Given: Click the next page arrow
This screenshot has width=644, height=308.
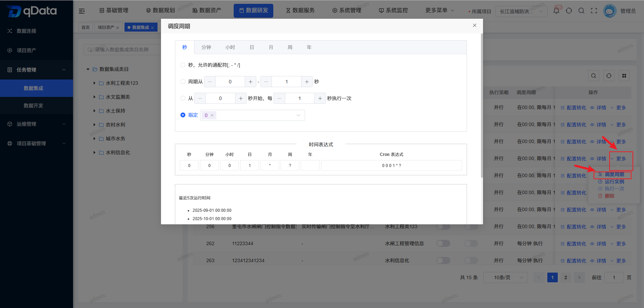Looking at the screenshot, I should 579,277.
